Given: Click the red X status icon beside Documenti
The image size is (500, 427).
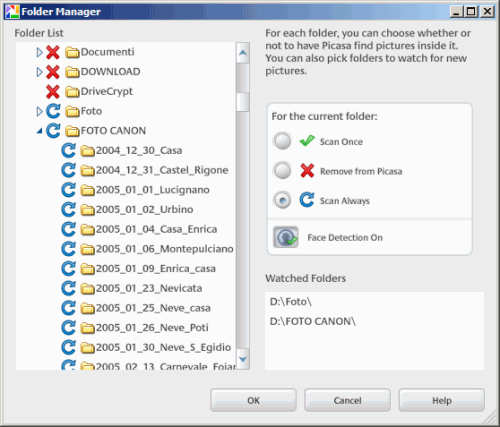Looking at the screenshot, I should (x=53, y=52).
